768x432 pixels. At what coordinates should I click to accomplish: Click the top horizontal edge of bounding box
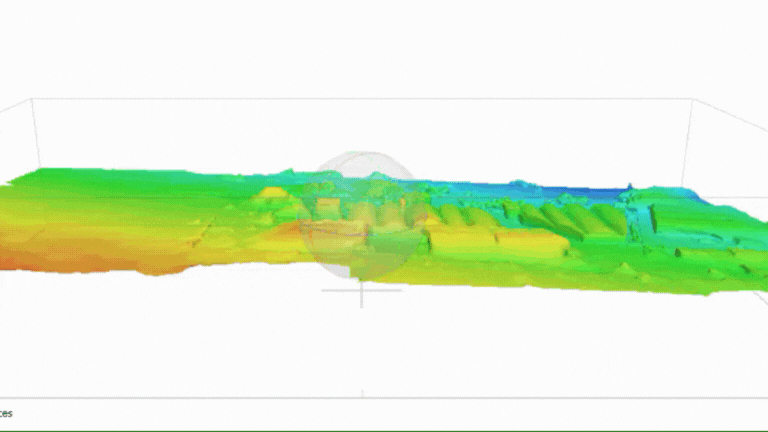click(360, 99)
